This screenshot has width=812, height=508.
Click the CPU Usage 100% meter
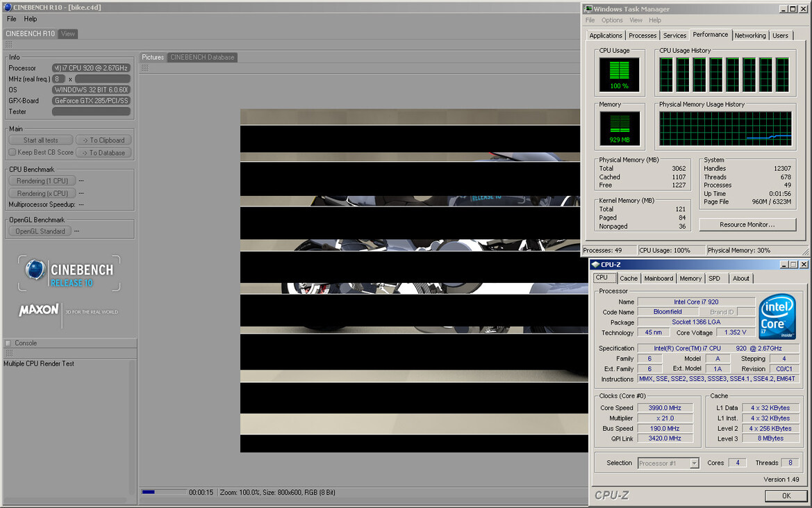pyautogui.click(x=620, y=75)
